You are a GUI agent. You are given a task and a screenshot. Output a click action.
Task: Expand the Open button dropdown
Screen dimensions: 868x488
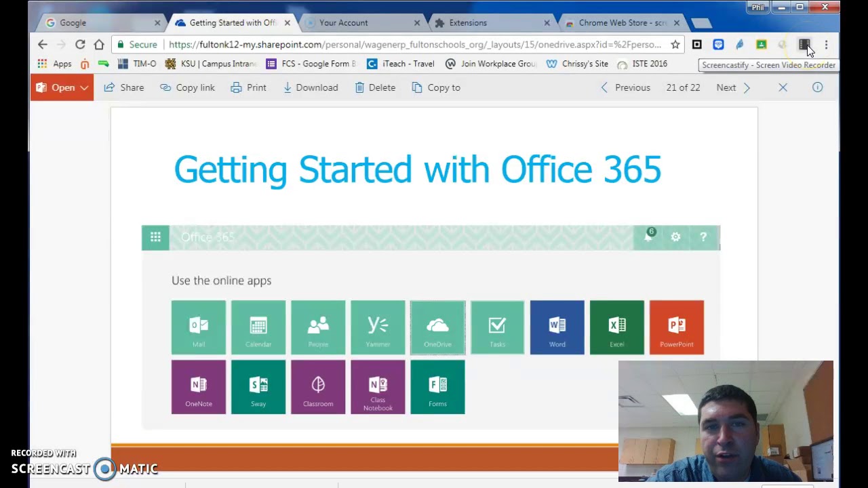(x=84, y=88)
